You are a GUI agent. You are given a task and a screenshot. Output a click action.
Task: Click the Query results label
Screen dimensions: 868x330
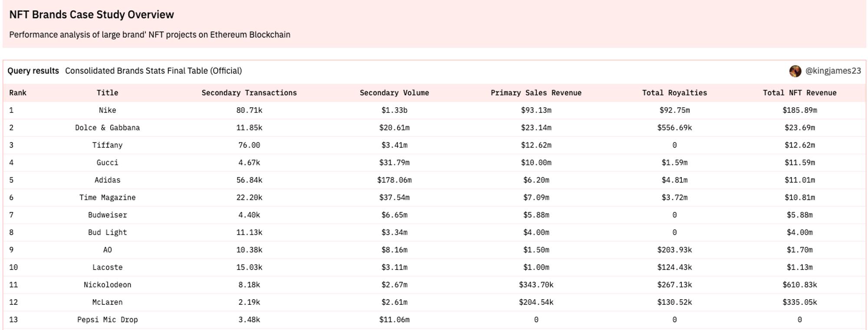coord(33,71)
